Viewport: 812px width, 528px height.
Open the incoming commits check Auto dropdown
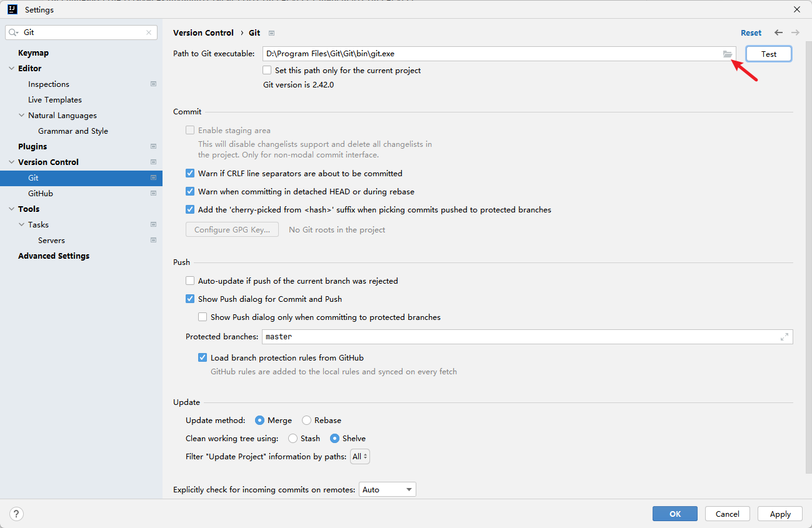coord(388,490)
